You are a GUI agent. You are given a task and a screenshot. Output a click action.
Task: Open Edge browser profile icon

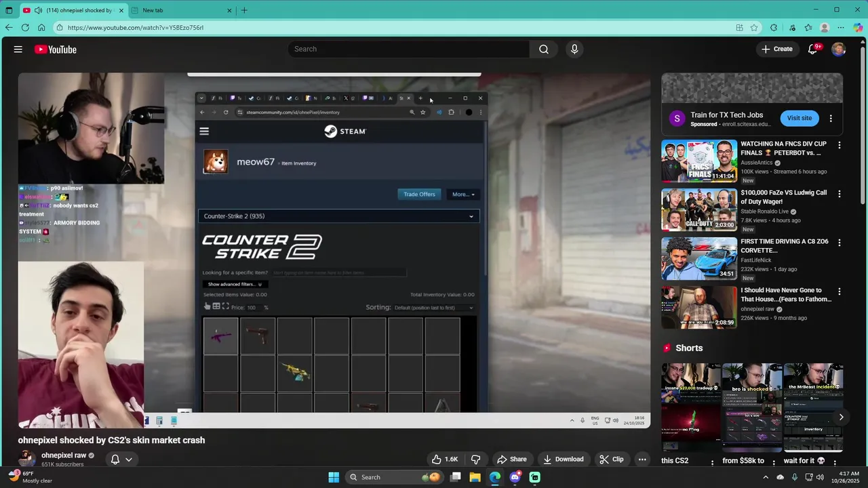coord(825,28)
